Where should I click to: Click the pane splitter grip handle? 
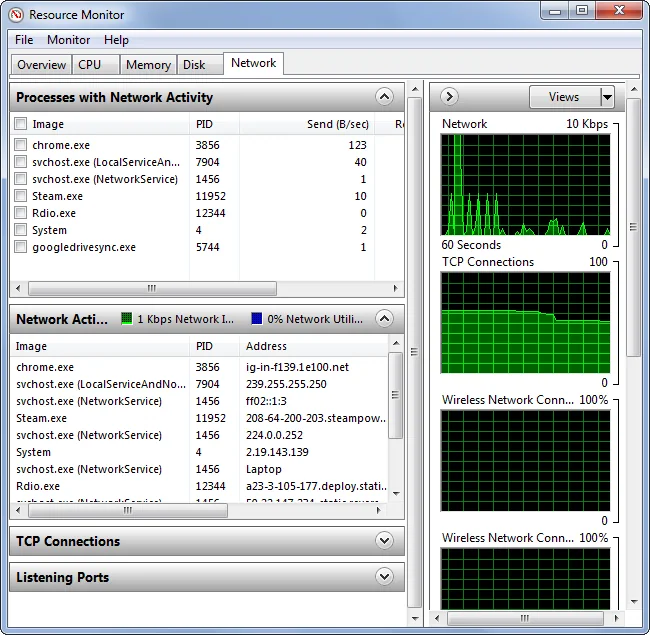pos(414,352)
